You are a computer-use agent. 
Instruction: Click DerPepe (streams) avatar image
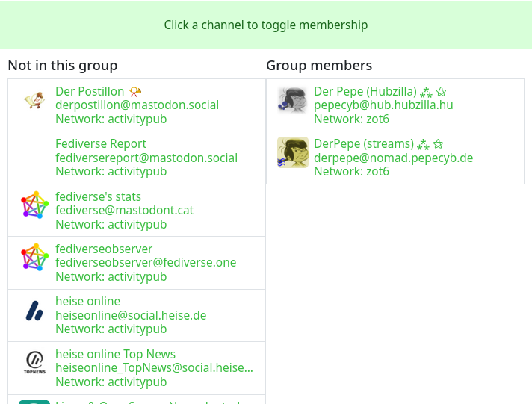pos(293,152)
